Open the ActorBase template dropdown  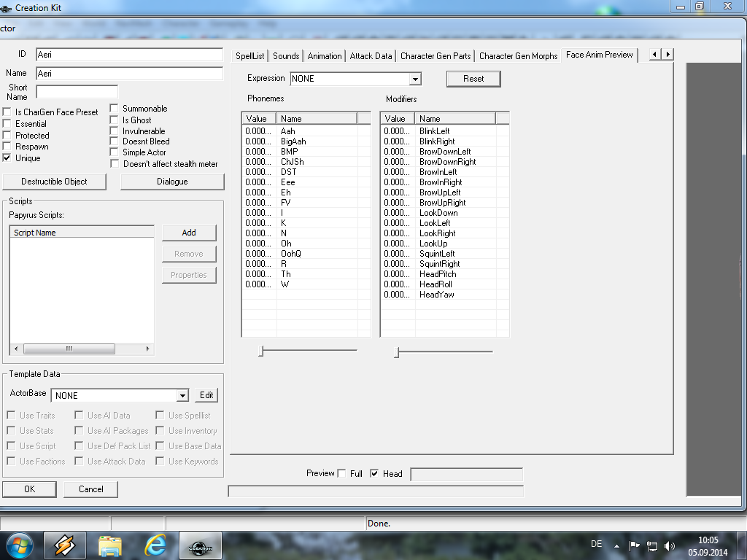(182, 396)
